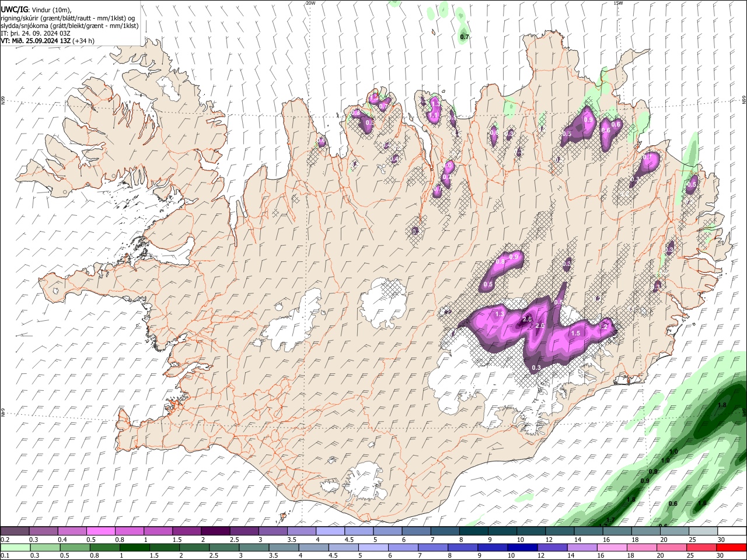Click the bright red rain swatch above 30
The image size is (747, 560).
coord(731,547)
